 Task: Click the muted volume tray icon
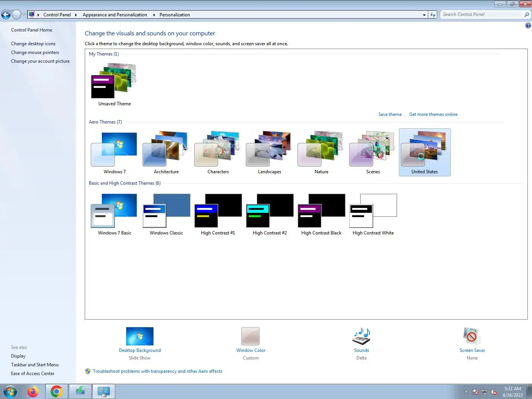pos(494,392)
